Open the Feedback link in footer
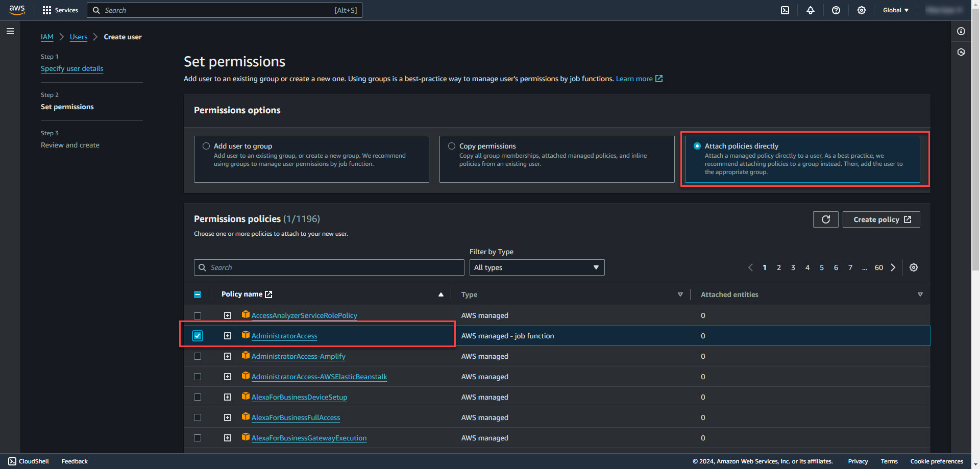The height and width of the screenshot is (469, 980). tap(75, 461)
